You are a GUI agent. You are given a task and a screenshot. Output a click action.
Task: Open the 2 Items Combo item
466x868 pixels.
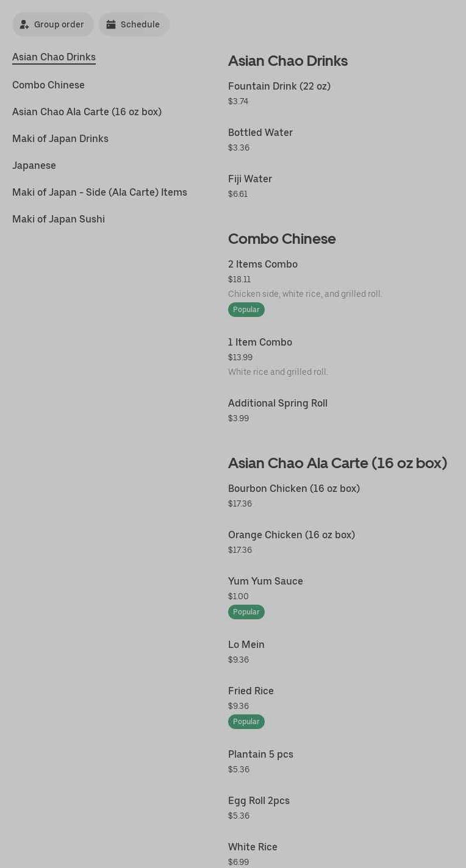[263, 265]
